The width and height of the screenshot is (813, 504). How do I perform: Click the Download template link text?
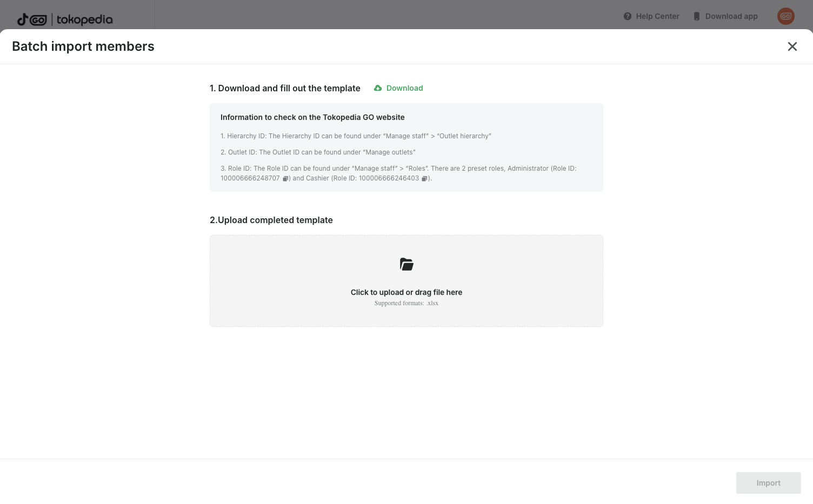click(404, 88)
